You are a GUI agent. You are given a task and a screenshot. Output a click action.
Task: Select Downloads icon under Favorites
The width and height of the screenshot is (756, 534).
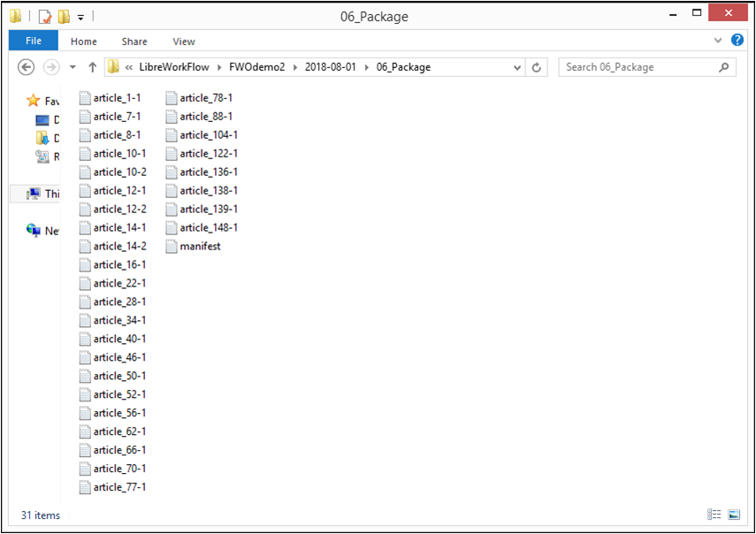[42, 138]
